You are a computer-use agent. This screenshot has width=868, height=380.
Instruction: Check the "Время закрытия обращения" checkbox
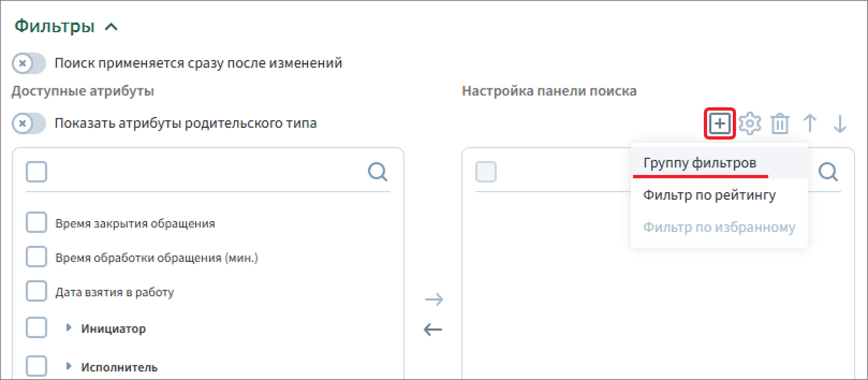36,223
